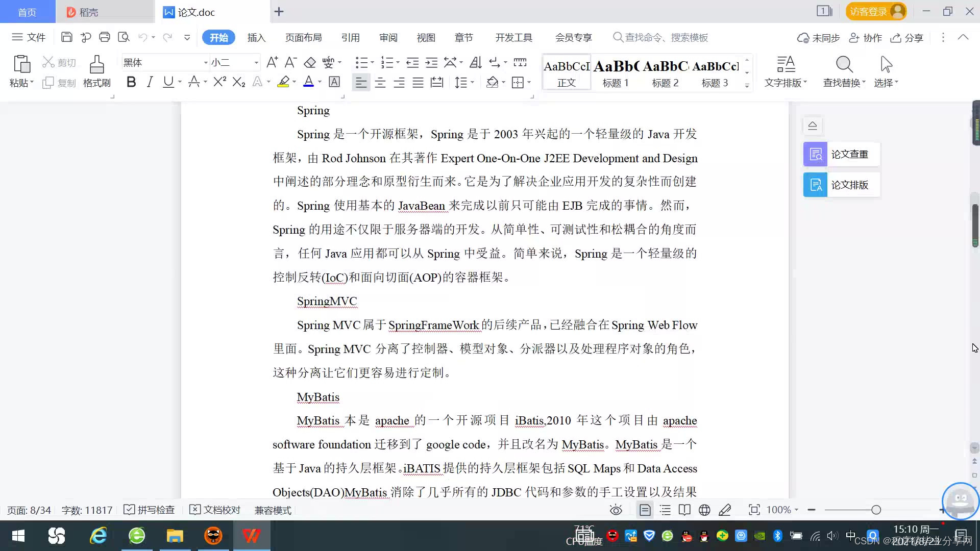Click the Format Painter brush icon
The image size is (980, 551).
pos(96,65)
